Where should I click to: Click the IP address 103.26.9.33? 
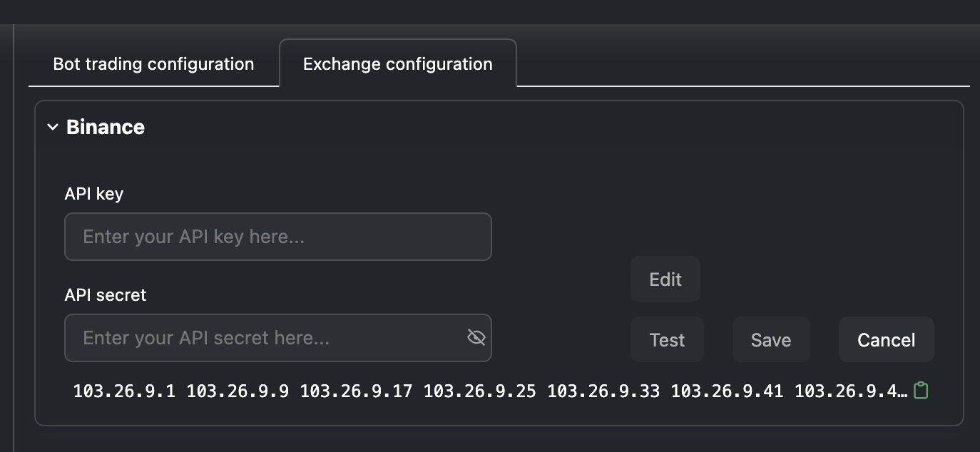pos(603,391)
